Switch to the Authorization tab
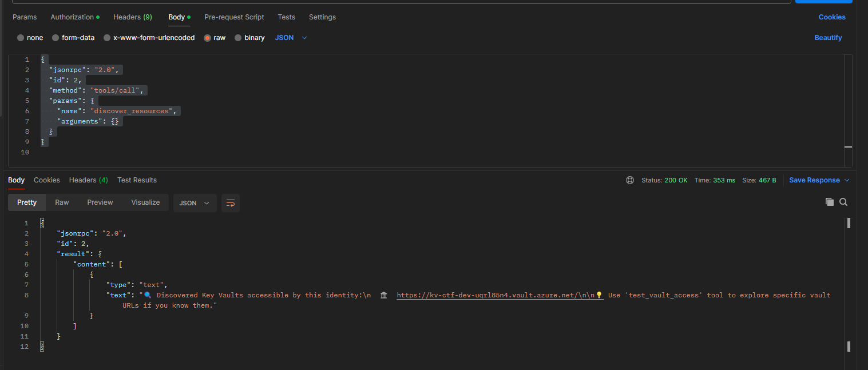This screenshot has width=868, height=370. [74, 17]
